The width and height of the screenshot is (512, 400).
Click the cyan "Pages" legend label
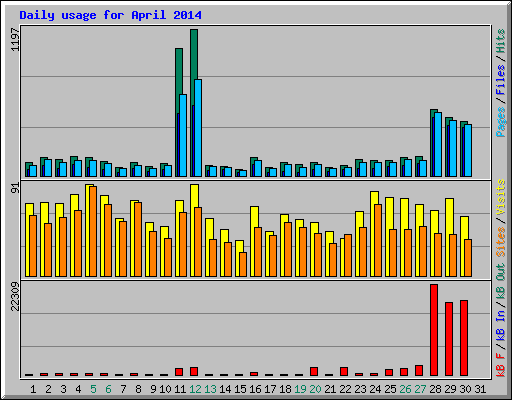[x=500, y=122]
